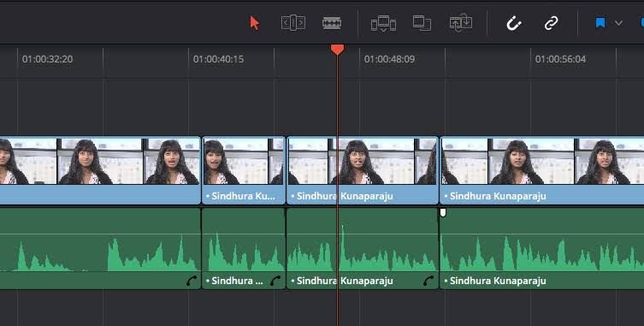Open the flag color dropdown arrow
The height and width of the screenshot is (326, 644).
pyautogui.click(x=618, y=23)
